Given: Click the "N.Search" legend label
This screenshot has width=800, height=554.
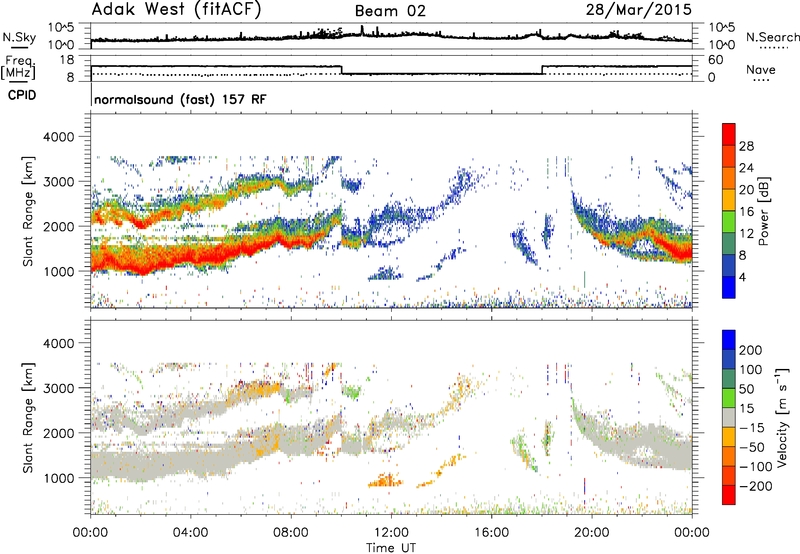Looking at the screenshot, I should [772, 37].
